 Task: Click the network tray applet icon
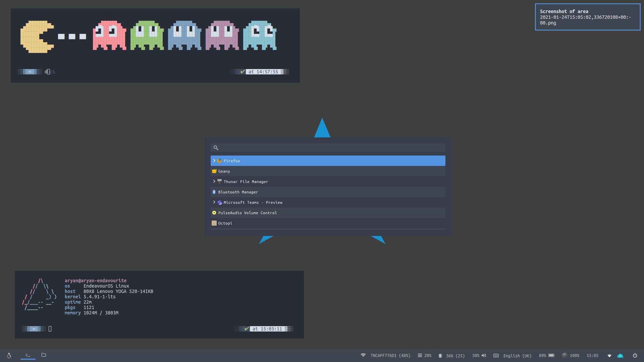click(609, 356)
